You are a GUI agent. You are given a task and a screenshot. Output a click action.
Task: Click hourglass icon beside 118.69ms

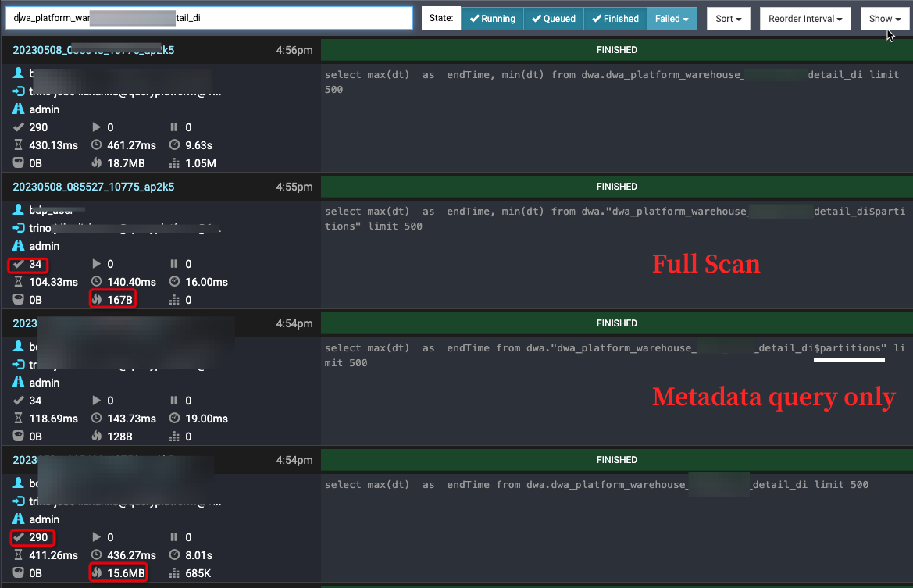click(x=19, y=418)
